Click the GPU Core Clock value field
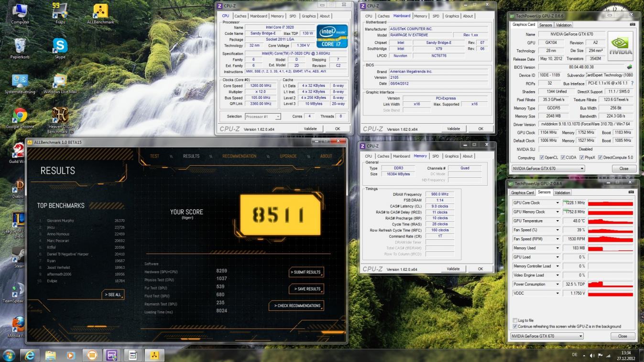644x362 pixels. 574,203
